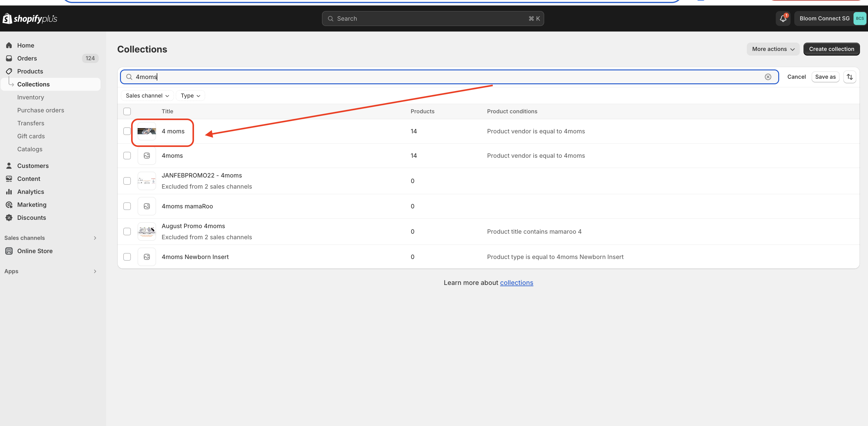Click the Title column header

(167, 111)
